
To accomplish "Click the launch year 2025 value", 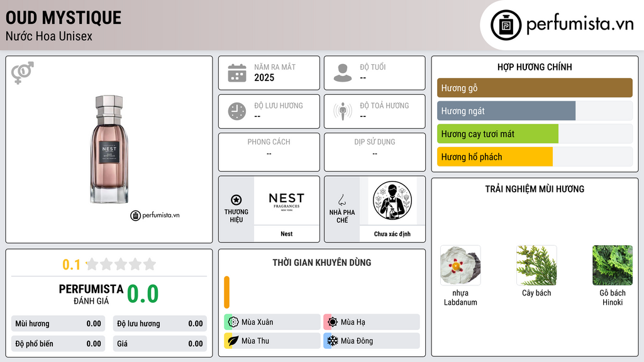I will click(x=264, y=77).
